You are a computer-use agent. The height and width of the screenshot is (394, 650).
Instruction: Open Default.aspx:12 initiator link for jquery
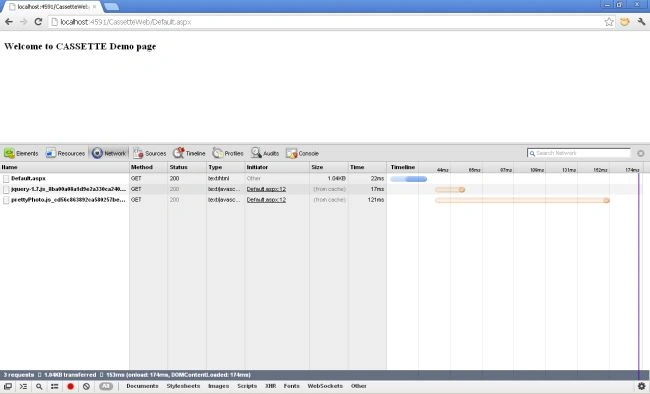click(266, 189)
